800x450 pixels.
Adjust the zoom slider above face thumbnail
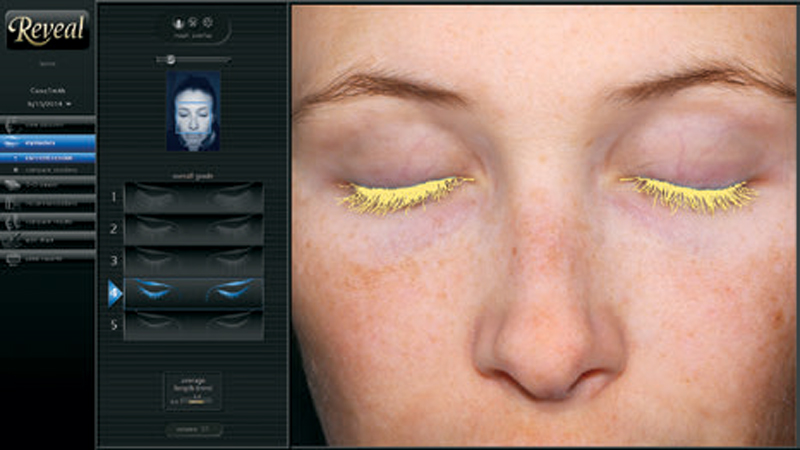pyautogui.click(x=171, y=59)
